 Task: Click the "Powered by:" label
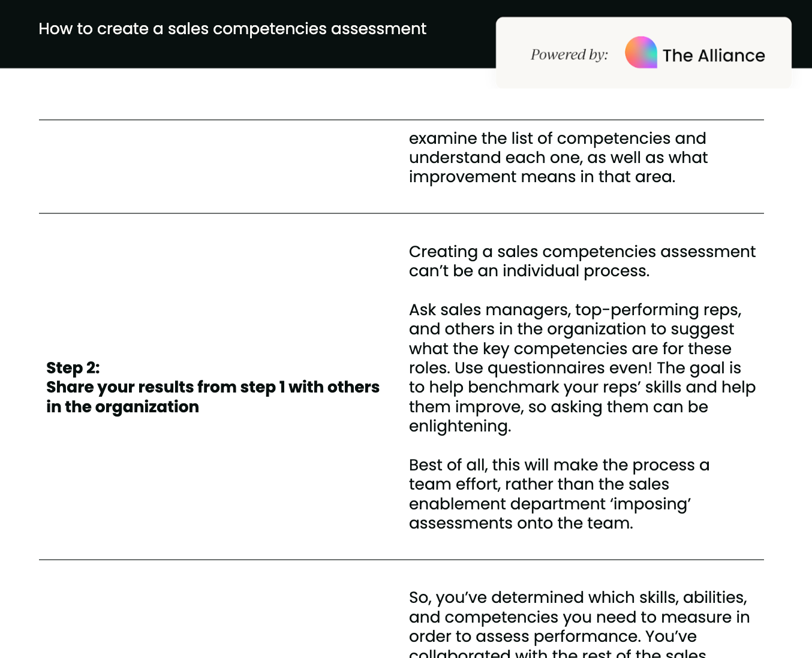click(569, 55)
